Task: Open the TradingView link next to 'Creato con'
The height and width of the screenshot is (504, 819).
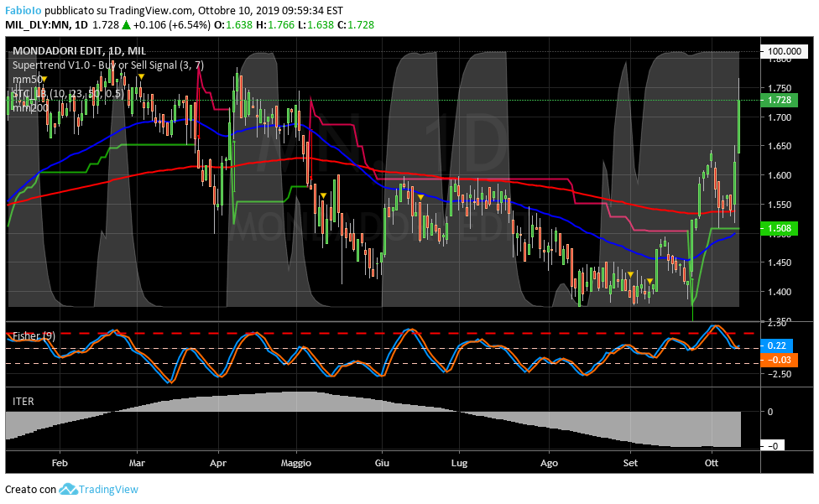Action: [x=107, y=489]
